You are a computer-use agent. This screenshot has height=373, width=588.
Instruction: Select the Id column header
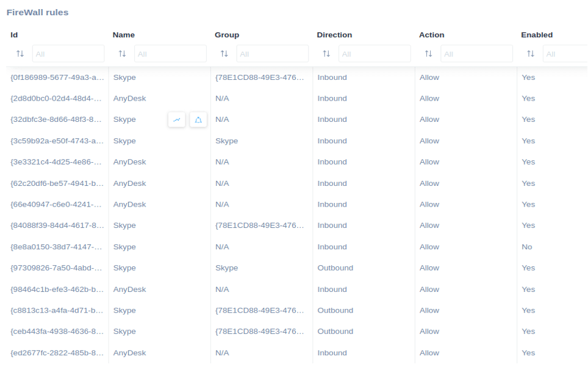tap(14, 35)
